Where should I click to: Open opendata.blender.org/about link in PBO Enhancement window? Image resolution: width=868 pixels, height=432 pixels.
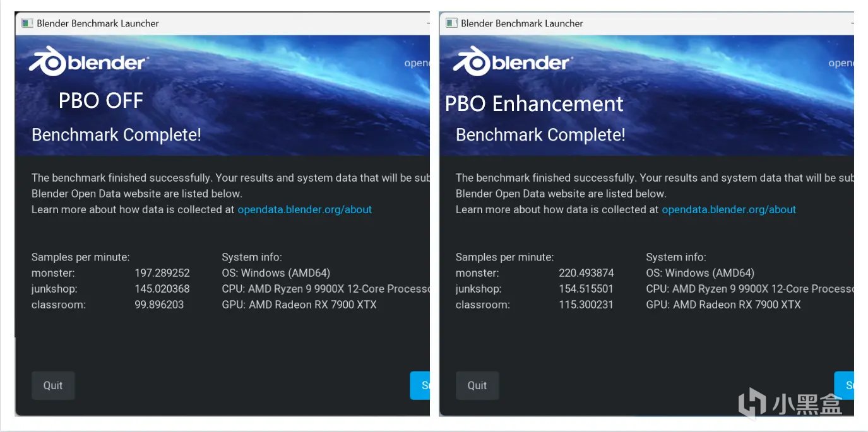click(x=729, y=209)
